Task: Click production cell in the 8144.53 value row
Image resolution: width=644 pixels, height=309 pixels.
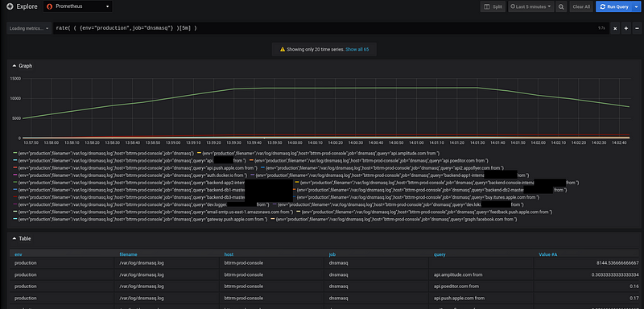Action: 26,263
